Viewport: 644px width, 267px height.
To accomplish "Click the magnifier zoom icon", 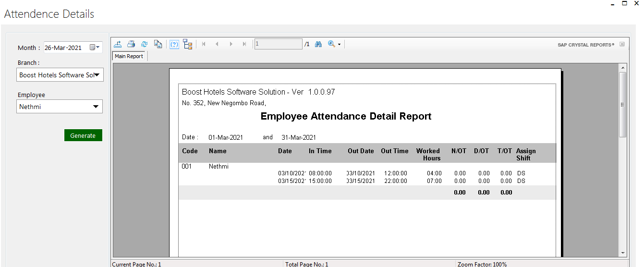I will point(331,44).
